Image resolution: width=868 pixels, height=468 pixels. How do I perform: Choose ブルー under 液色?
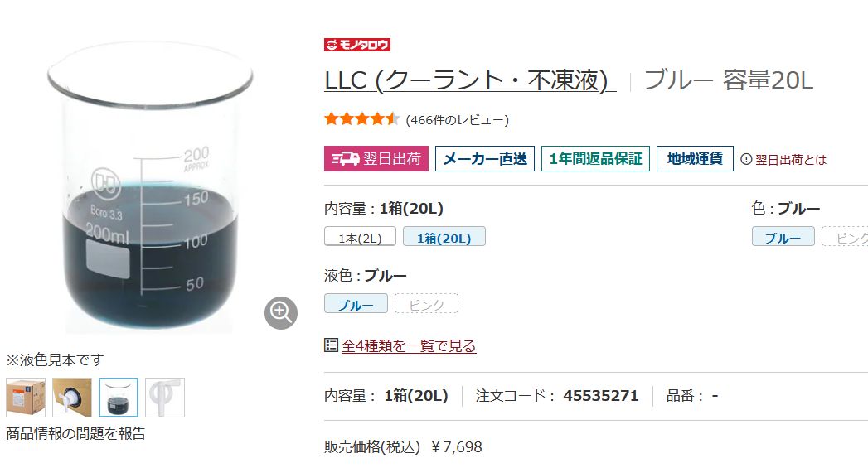point(355,304)
